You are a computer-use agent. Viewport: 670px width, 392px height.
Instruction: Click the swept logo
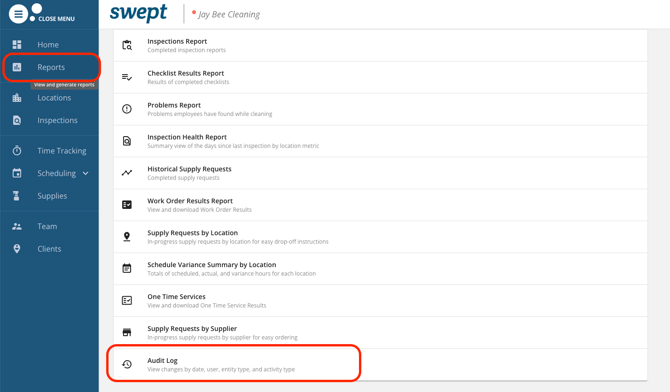point(138,13)
